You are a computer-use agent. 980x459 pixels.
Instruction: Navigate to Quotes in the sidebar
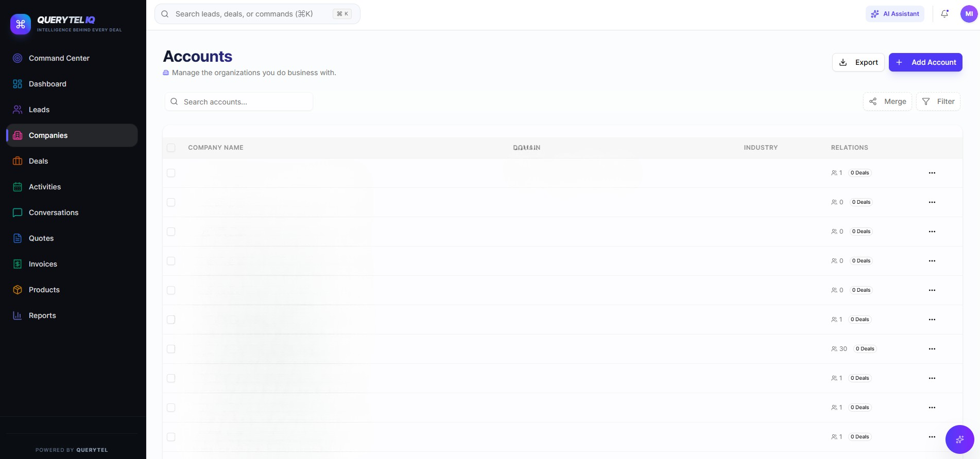(72, 238)
